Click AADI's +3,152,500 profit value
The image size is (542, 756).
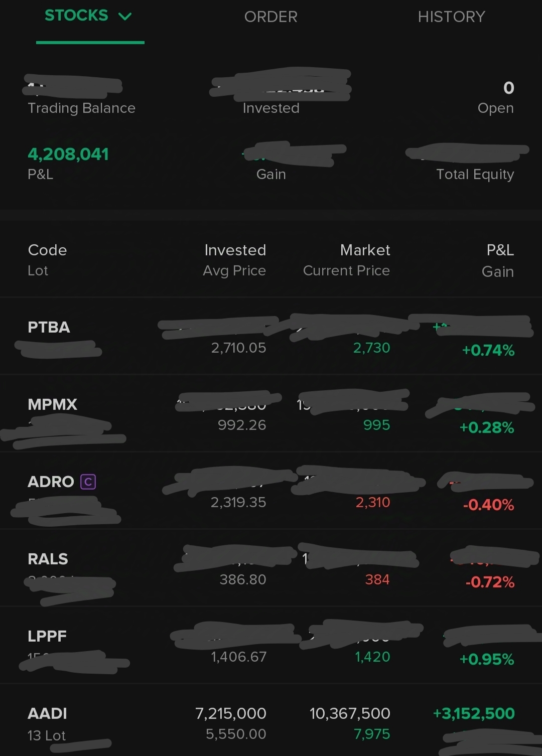point(474,714)
